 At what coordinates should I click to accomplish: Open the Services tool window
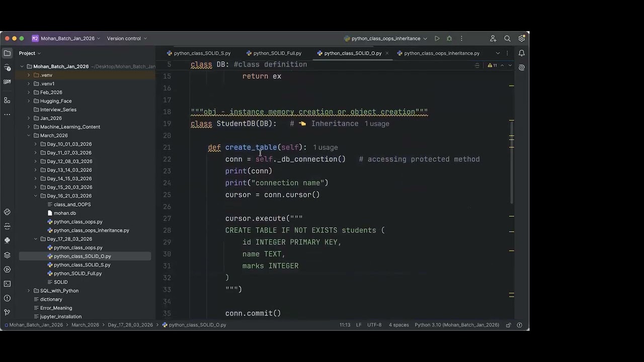7,269
